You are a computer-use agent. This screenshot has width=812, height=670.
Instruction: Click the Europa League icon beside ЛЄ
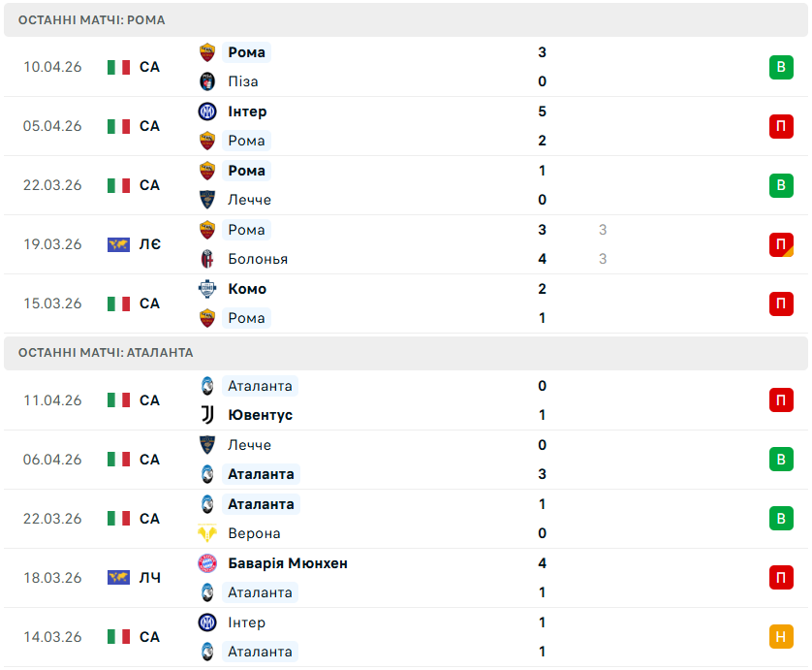(x=118, y=244)
